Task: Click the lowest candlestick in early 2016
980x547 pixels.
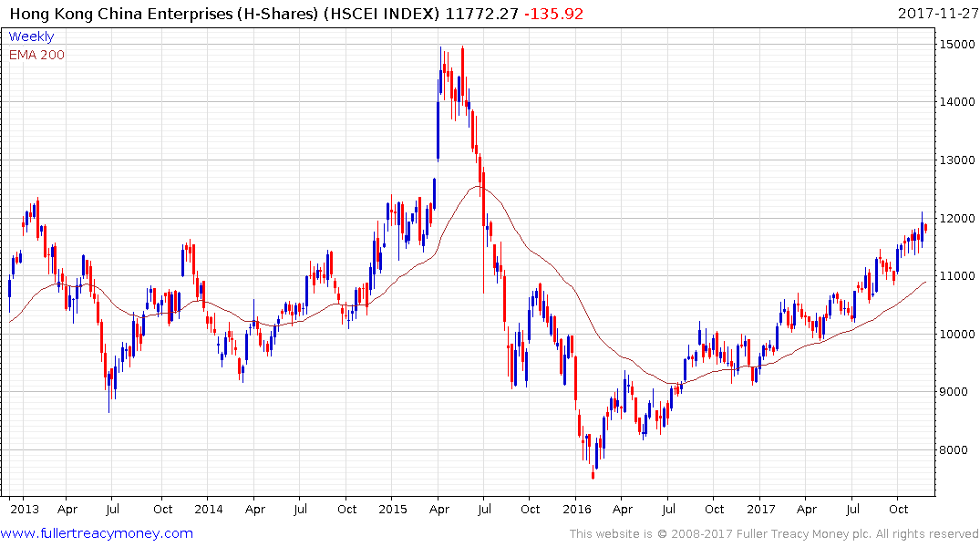Action: pos(593,470)
